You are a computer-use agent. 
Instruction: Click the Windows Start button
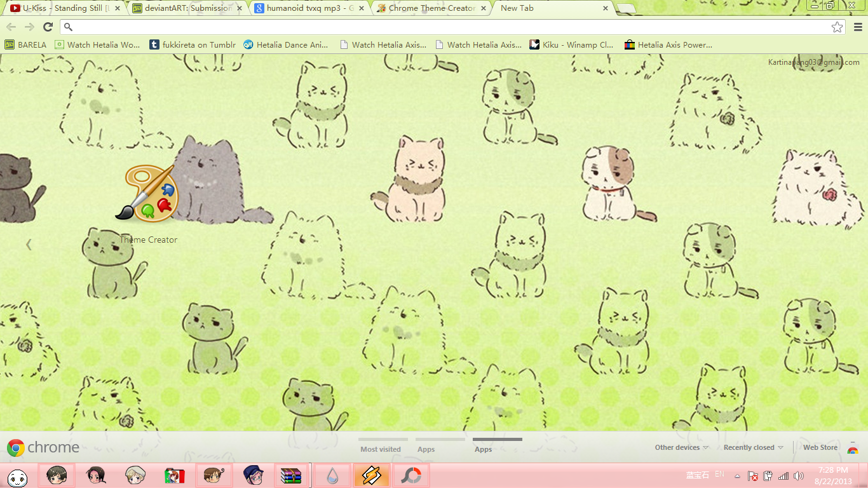(18, 477)
